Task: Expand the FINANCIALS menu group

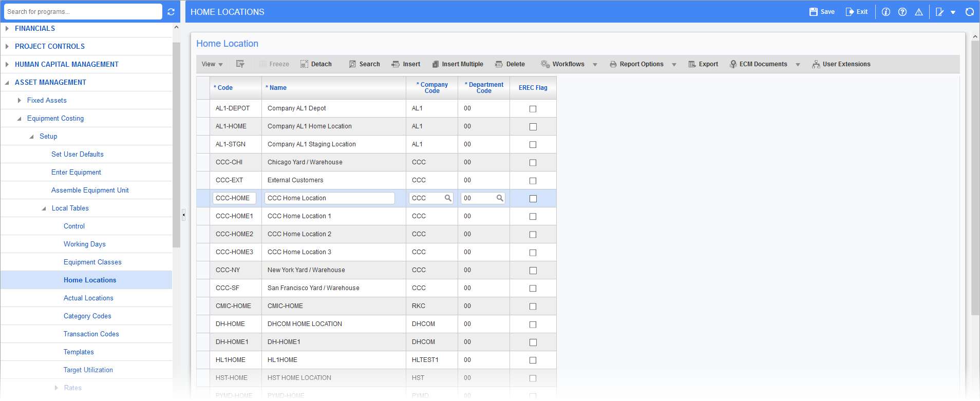Action: pos(7,29)
